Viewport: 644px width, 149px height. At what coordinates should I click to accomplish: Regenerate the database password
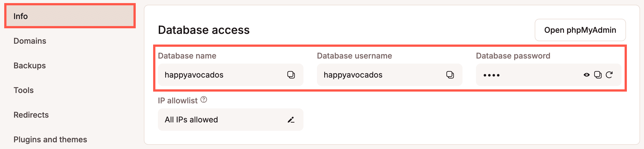pyautogui.click(x=609, y=75)
